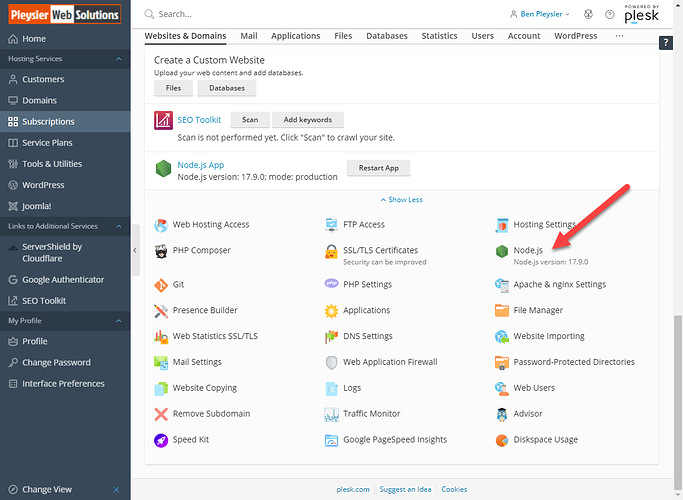Click the Suggest an Idea link
The image size is (683, 500).
tap(405, 490)
